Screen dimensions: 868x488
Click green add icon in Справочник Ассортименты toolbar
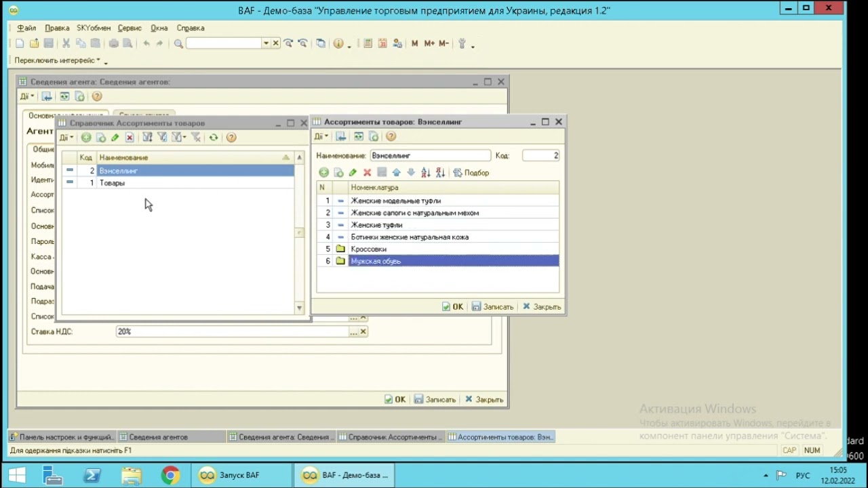tap(86, 138)
